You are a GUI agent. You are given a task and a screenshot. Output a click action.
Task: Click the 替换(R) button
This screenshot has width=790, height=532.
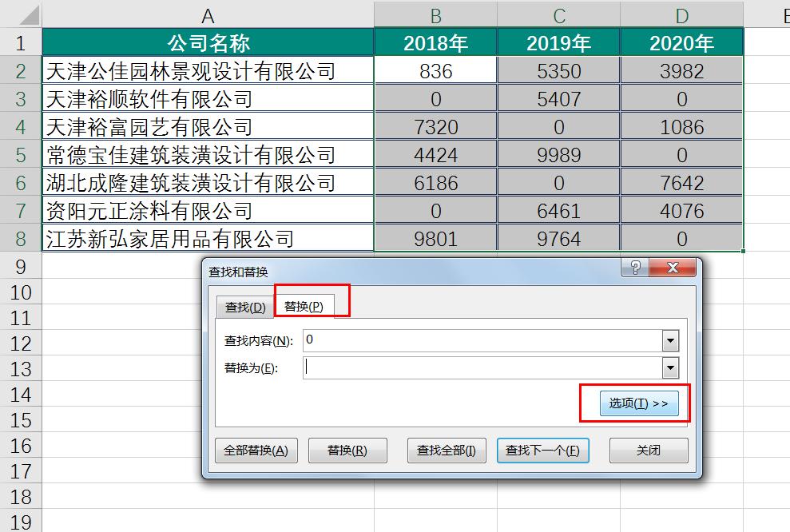(347, 450)
